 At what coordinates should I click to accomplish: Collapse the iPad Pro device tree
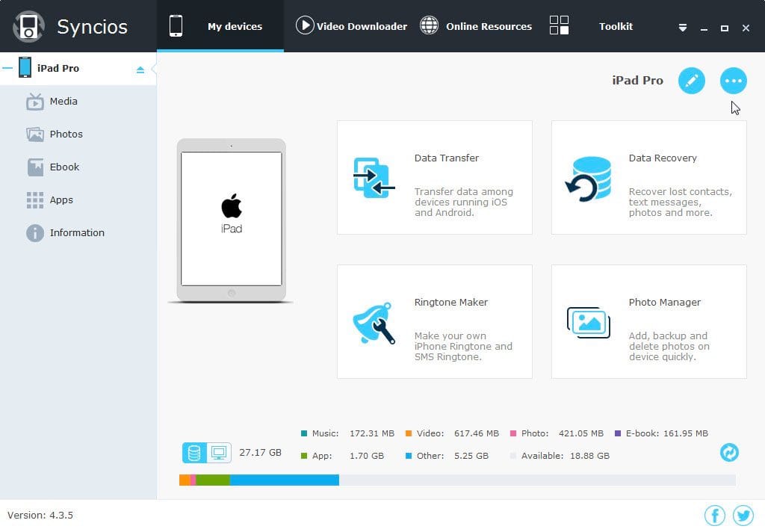point(7,68)
